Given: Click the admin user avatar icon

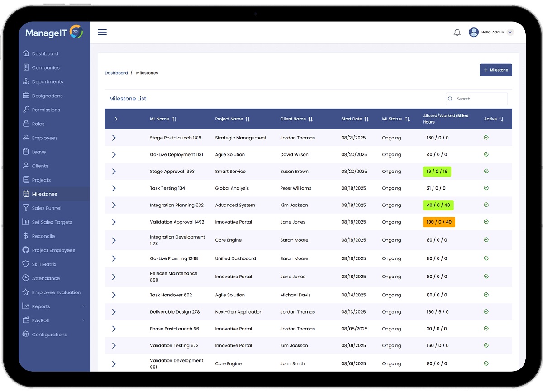Looking at the screenshot, I should [x=474, y=32].
